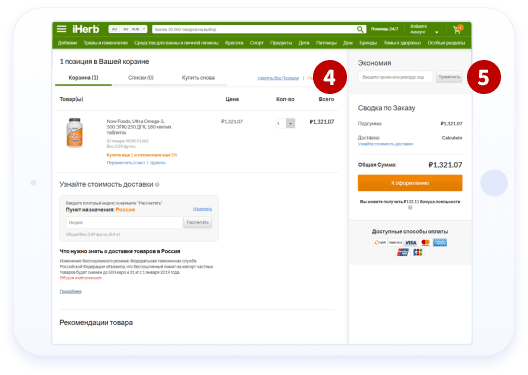Click the iHerb logo
528x375 pixels.
[86, 29]
